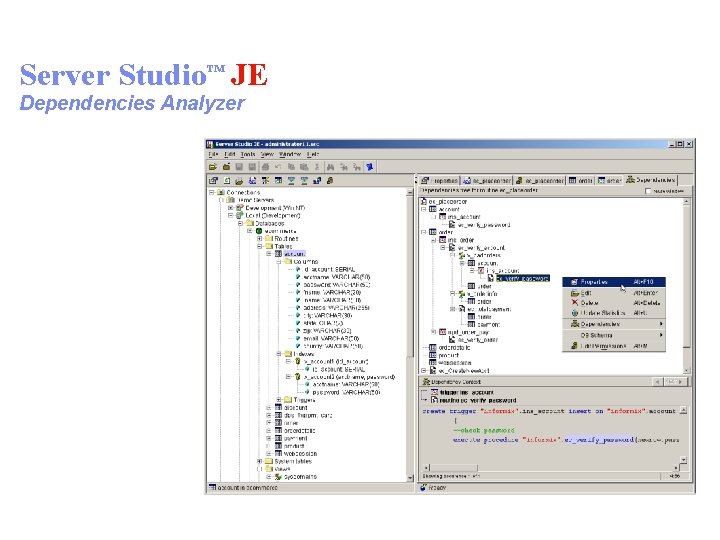Screen dimensions: 720x540
Task: Click code pane horizontal scroll-left arrow
Action: tap(427, 468)
